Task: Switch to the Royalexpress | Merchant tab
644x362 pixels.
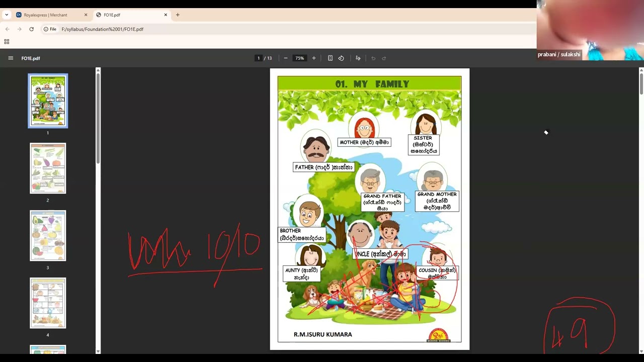Action: (x=52, y=15)
